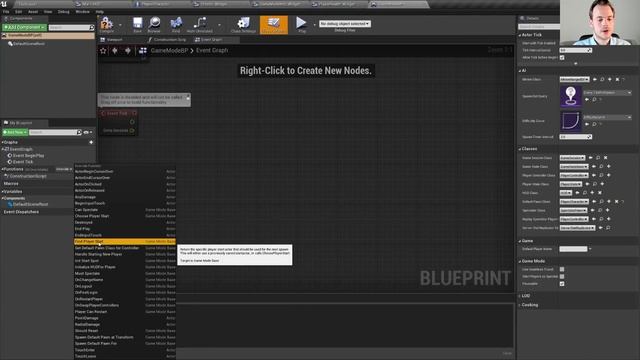Open the eye view options in My Blueprint
This screenshot has height=360, width=640.
[x=88, y=132]
